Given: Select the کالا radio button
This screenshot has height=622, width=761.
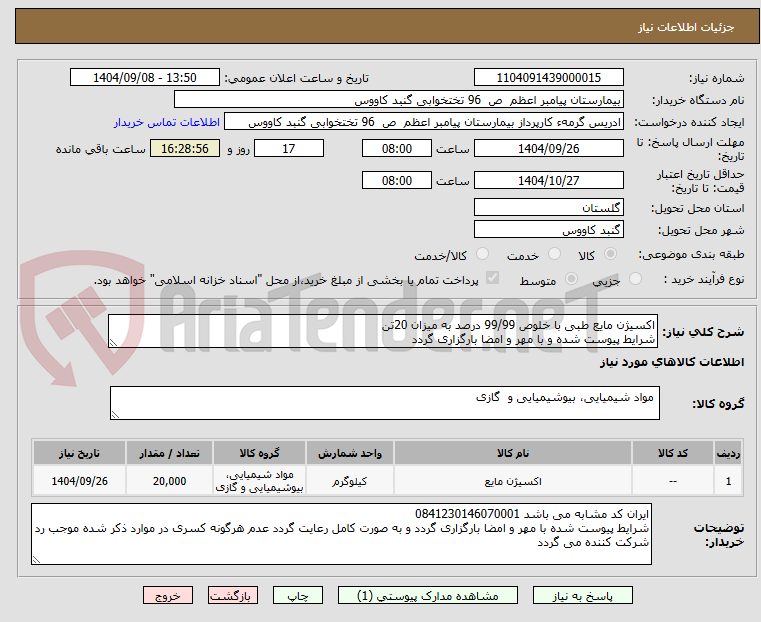Looking at the screenshot, I should coord(611,254).
